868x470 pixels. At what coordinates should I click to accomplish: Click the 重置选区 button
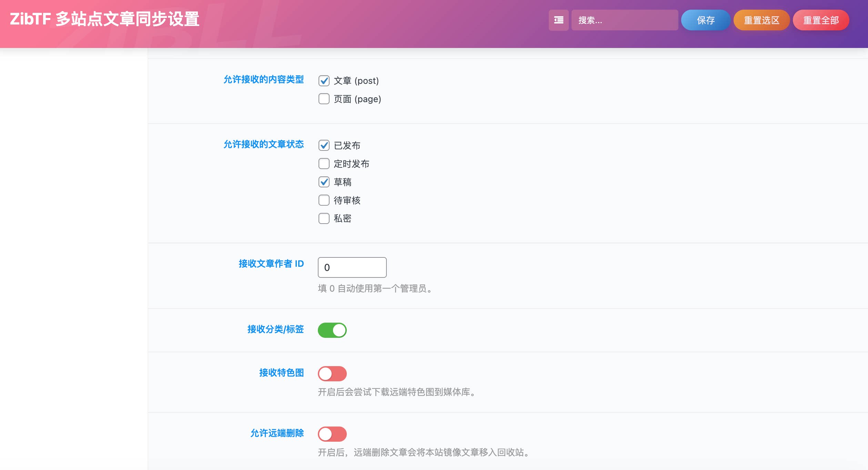tap(761, 20)
